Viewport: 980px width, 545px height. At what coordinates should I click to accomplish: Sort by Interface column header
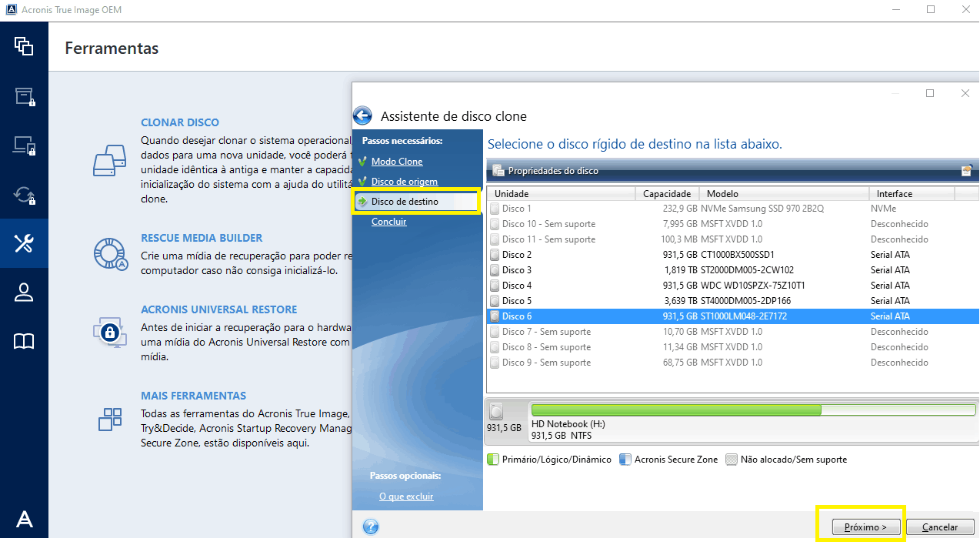click(x=912, y=194)
